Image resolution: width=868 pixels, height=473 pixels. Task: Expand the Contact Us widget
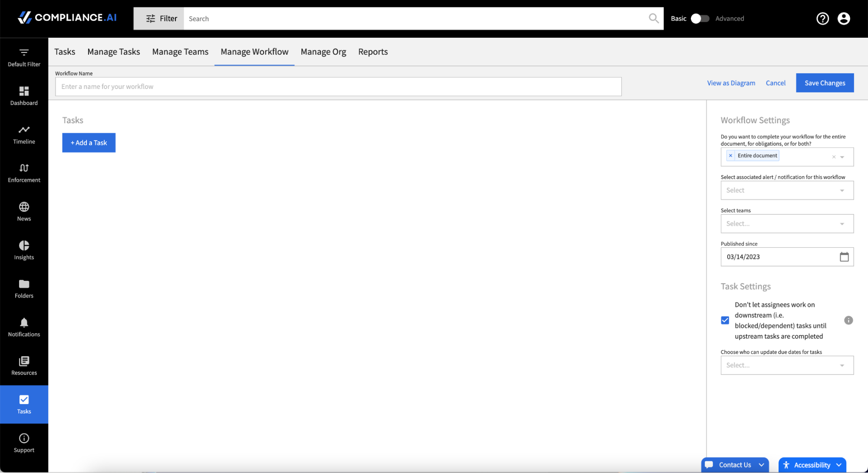[735, 465]
